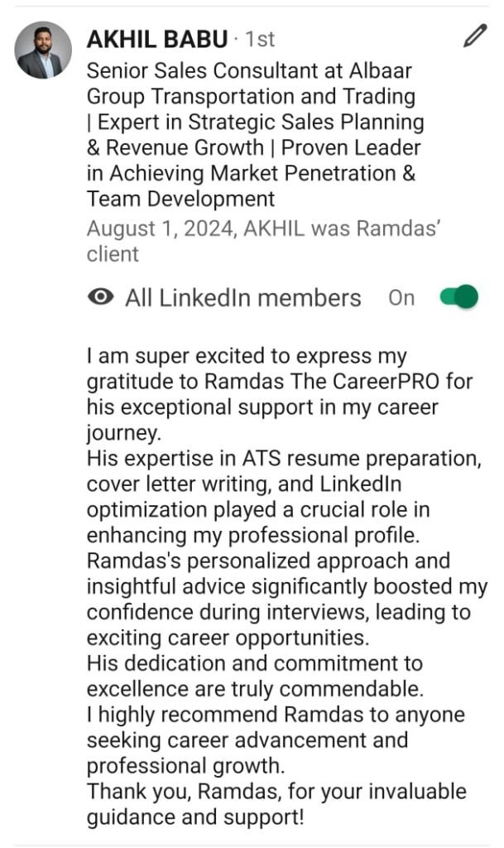The image size is (504, 848).
Task: Click the Team Development headline text
Action: click(x=180, y=199)
